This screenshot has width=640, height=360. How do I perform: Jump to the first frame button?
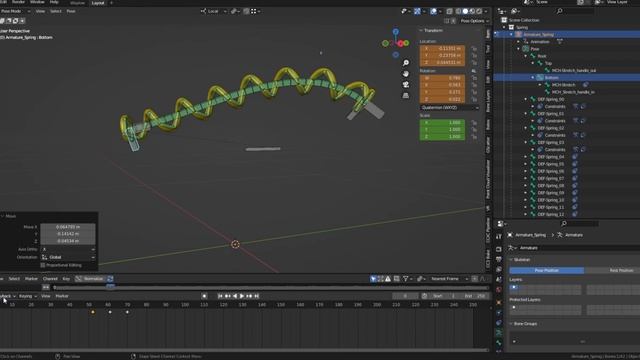point(220,296)
